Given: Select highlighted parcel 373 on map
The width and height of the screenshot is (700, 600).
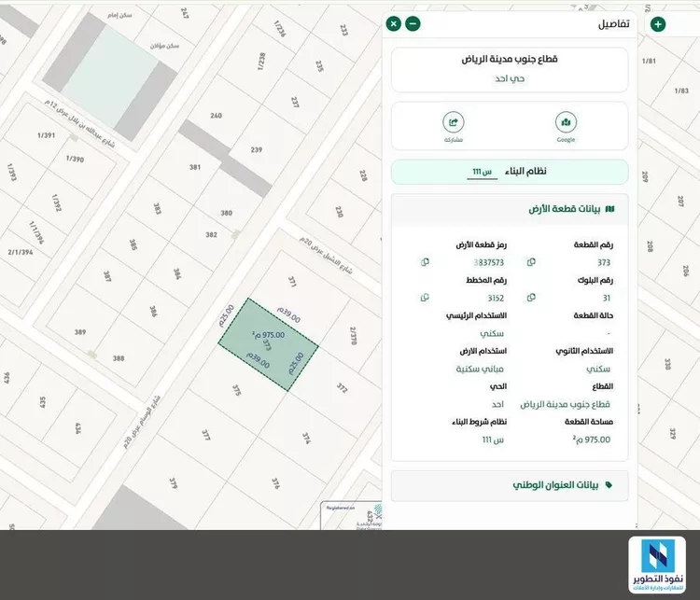Looking at the screenshot, I should pos(268,344).
